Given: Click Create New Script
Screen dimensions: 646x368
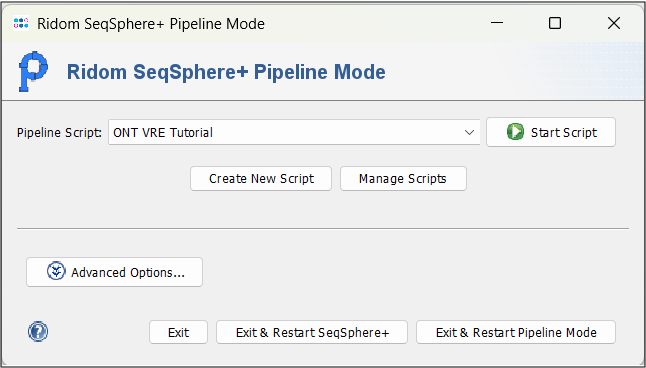Looking at the screenshot, I should tap(261, 178).
